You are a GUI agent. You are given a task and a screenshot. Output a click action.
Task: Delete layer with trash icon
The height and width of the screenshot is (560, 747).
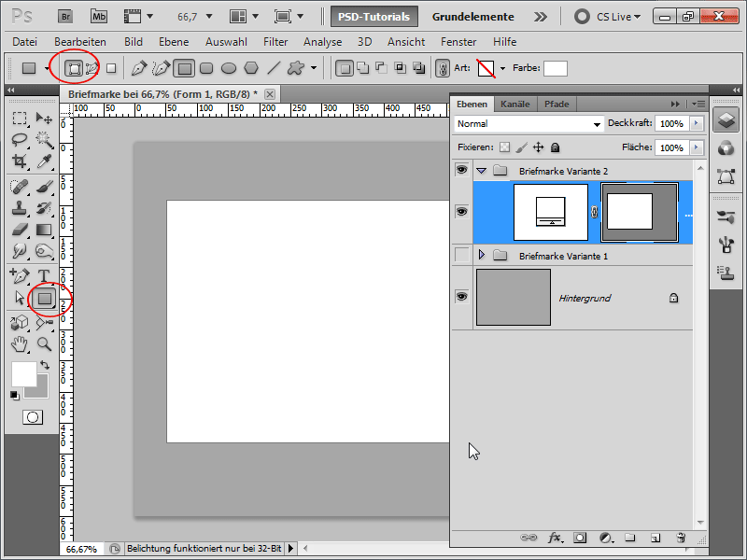tap(681, 538)
